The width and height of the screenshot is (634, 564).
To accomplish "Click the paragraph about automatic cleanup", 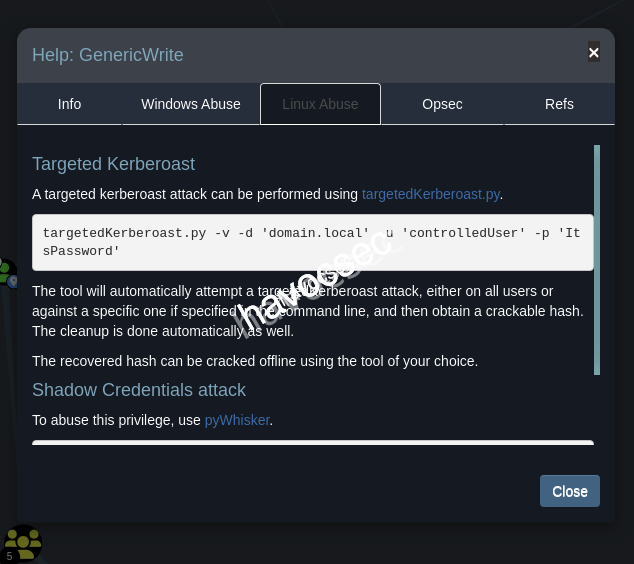I will pos(308,310).
